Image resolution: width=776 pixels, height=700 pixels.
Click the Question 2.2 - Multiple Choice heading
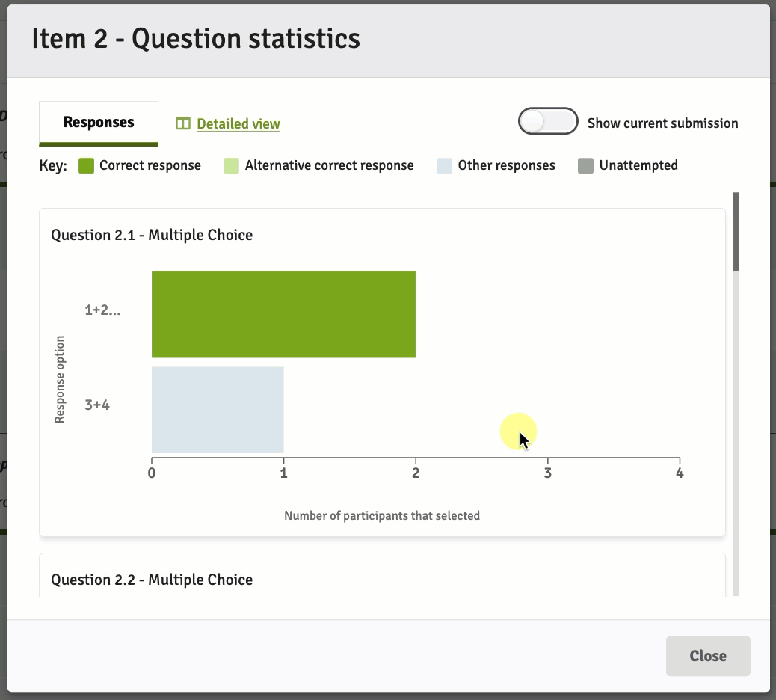click(152, 580)
